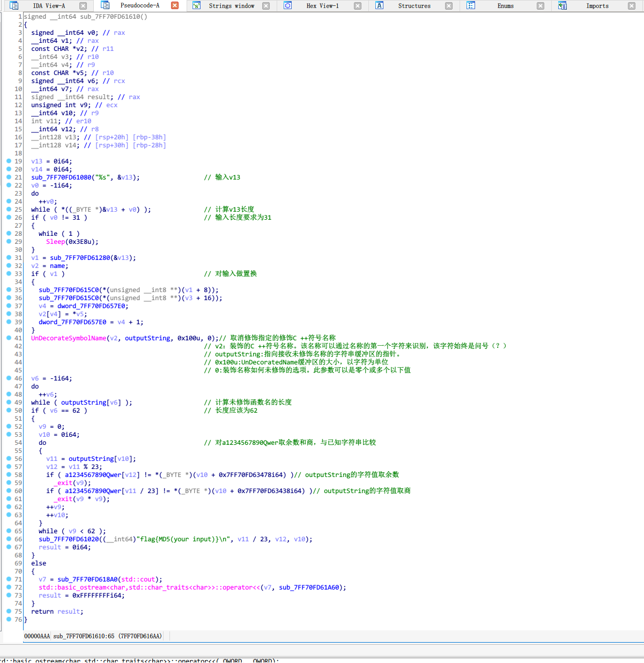
Task: Open the Structures tab
Action: (x=414, y=6)
